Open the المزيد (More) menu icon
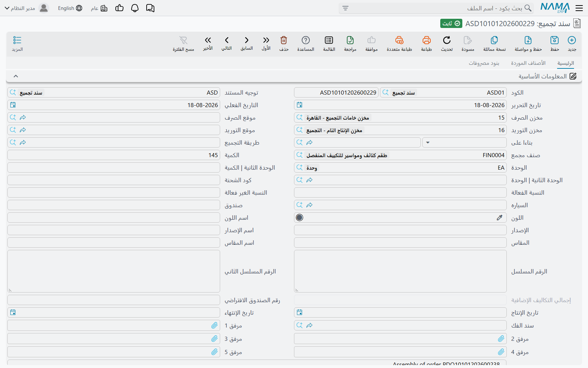This screenshot has height=368, width=588. coord(17,40)
